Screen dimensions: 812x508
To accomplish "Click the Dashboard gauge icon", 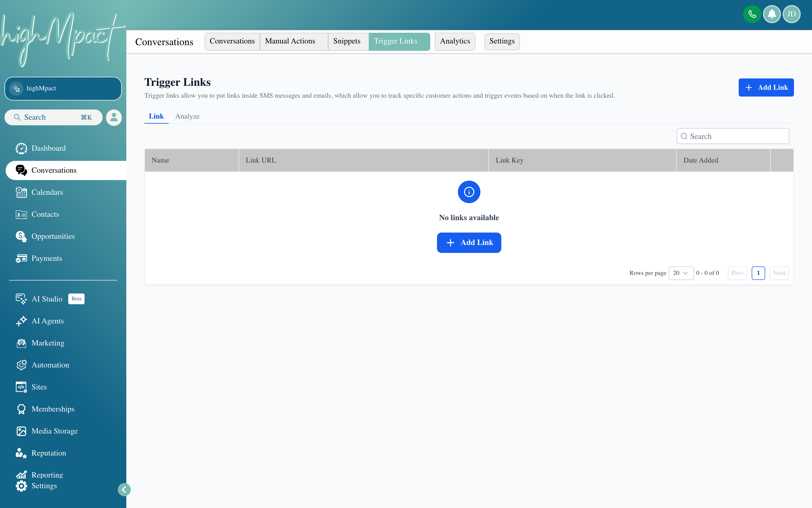I will tap(21, 148).
